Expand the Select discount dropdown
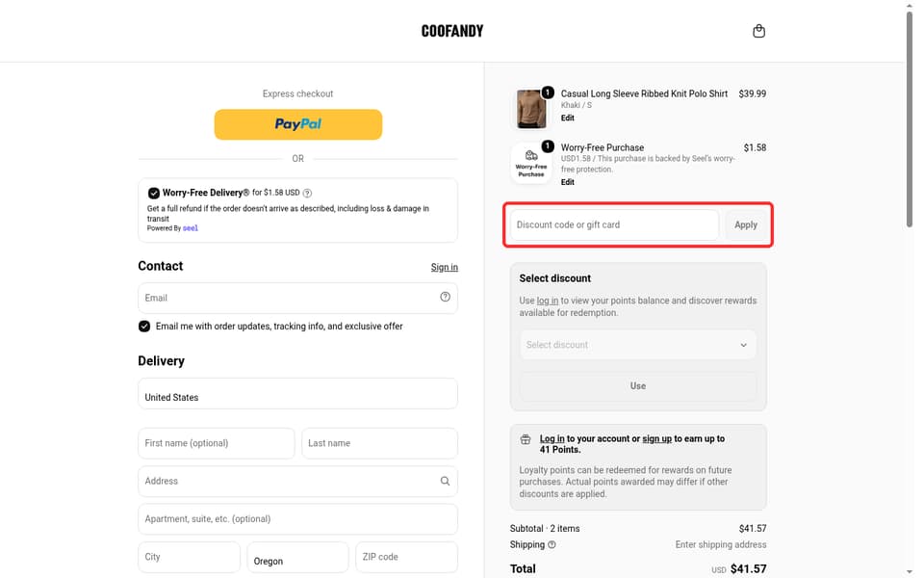 (x=637, y=345)
